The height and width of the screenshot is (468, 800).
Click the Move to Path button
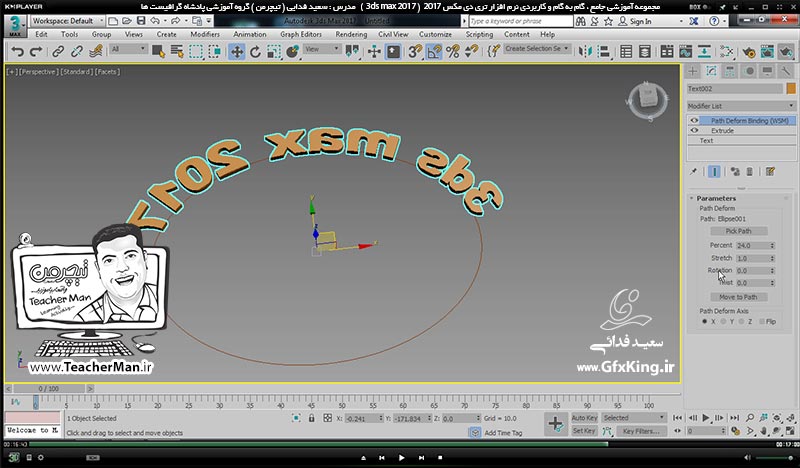tap(738, 297)
